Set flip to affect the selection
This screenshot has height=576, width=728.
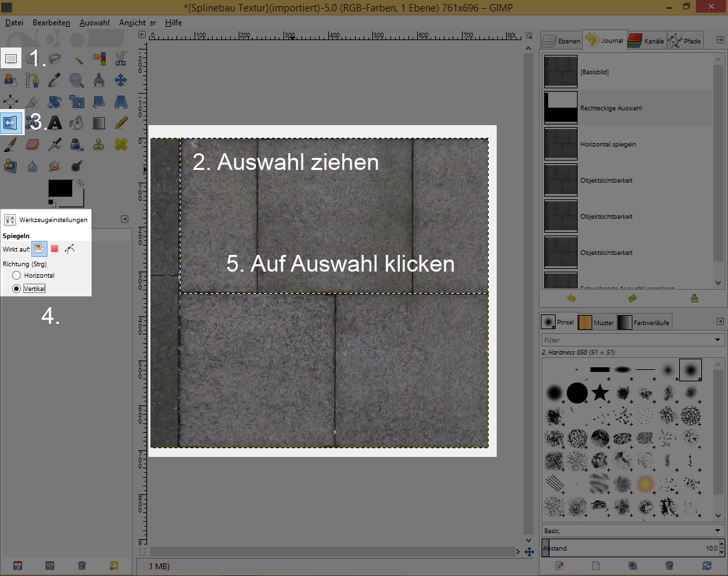pyautogui.click(x=55, y=249)
